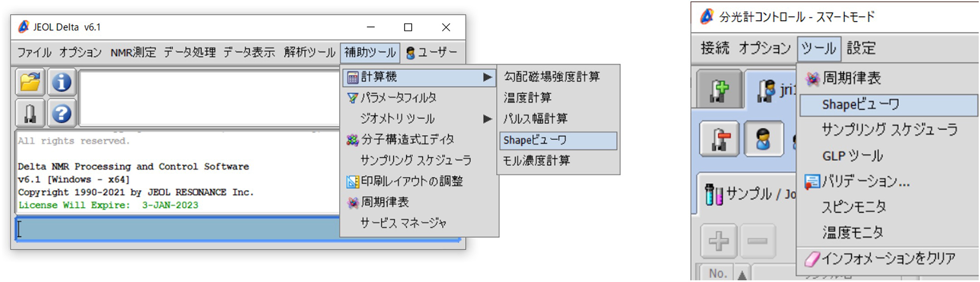Click the user profile icon button
Image resolution: width=980 pixels, height=282 pixels.
click(763, 139)
